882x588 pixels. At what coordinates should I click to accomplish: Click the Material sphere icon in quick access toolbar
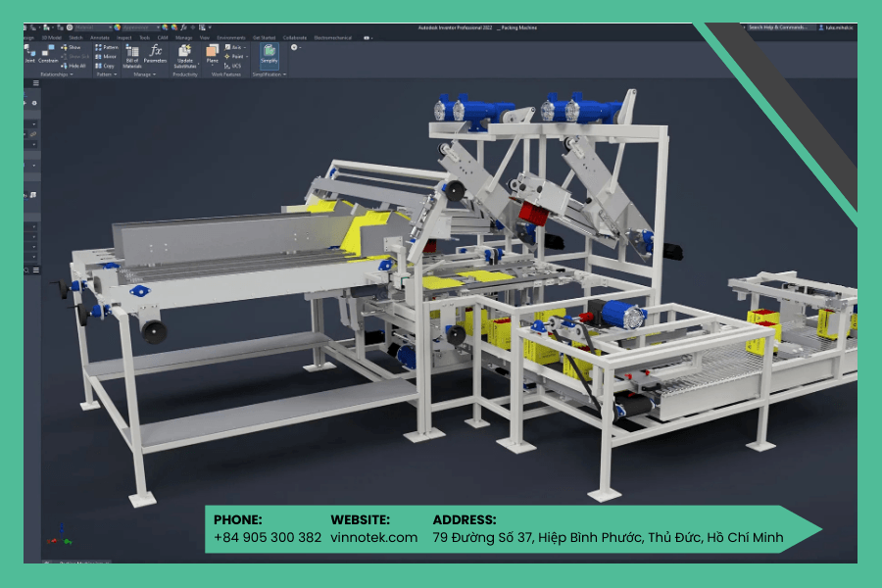coord(70,27)
